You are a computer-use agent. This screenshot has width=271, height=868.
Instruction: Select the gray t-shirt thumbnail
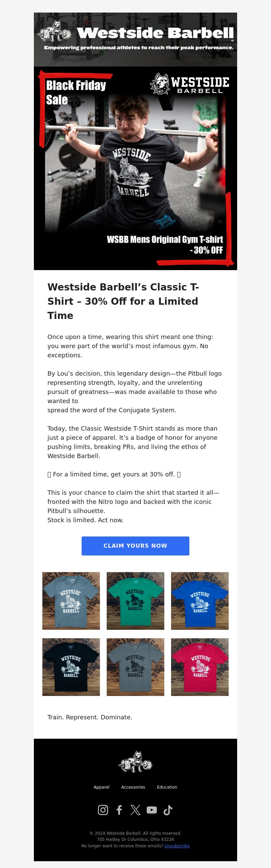click(x=135, y=667)
